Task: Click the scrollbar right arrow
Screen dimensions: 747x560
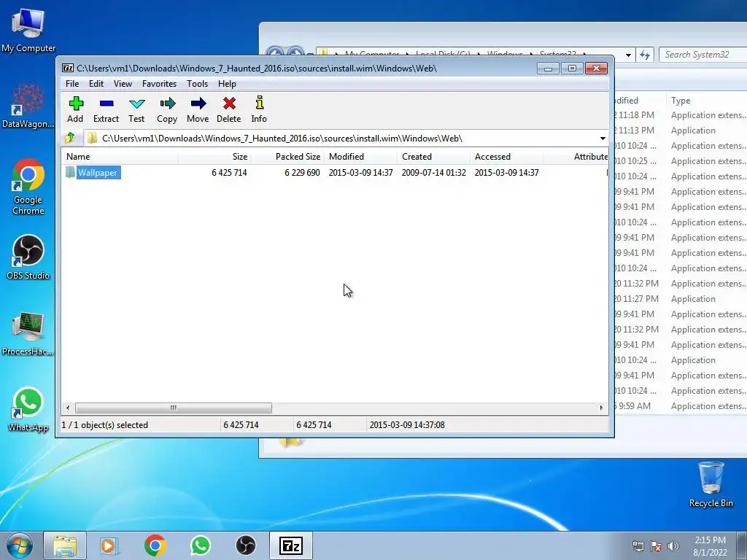Action: pyautogui.click(x=601, y=408)
